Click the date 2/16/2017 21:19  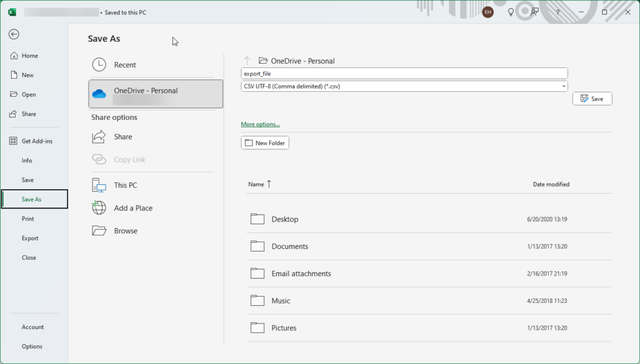pos(547,273)
